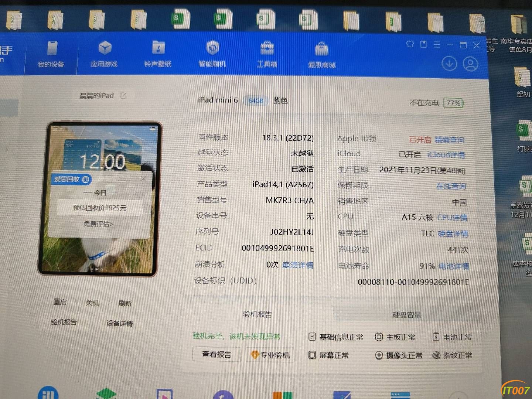The width and height of the screenshot is (532, 399).
Task: Click the 爱思回收 badge icon
Action: [86, 180]
